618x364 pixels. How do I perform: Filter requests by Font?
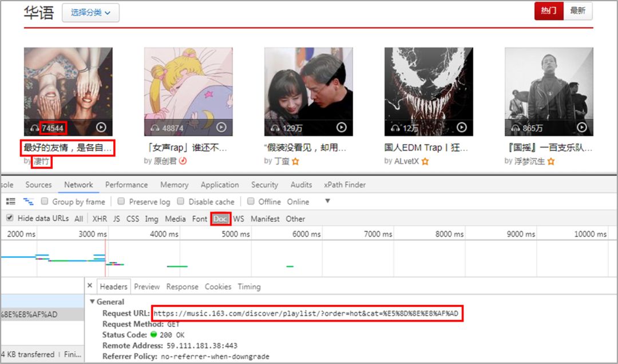(x=200, y=219)
